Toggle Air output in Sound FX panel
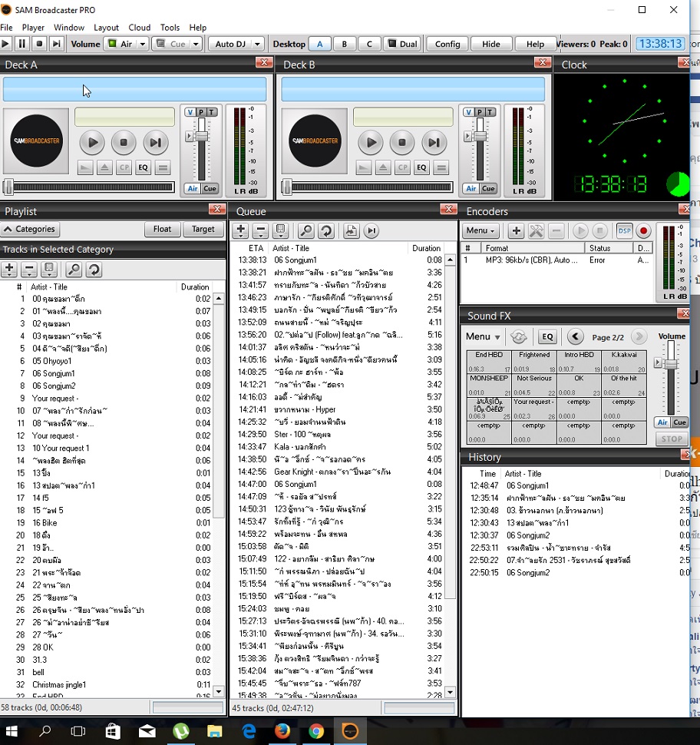 click(662, 422)
